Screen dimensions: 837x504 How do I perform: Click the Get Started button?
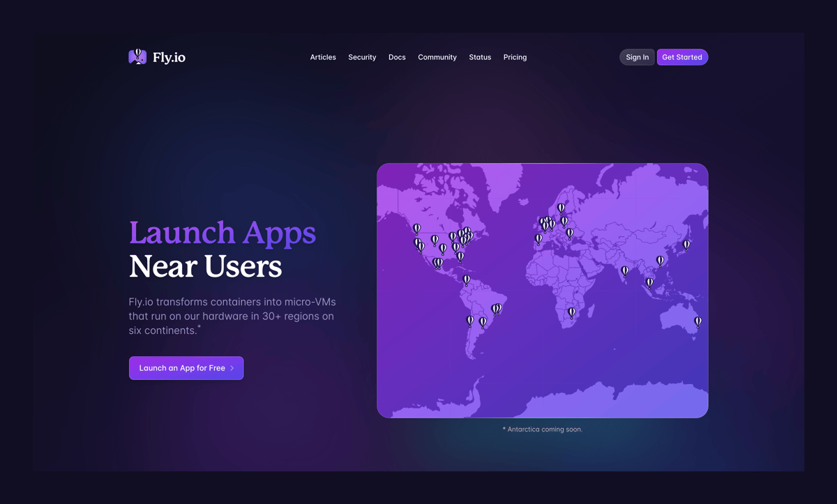click(x=682, y=57)
